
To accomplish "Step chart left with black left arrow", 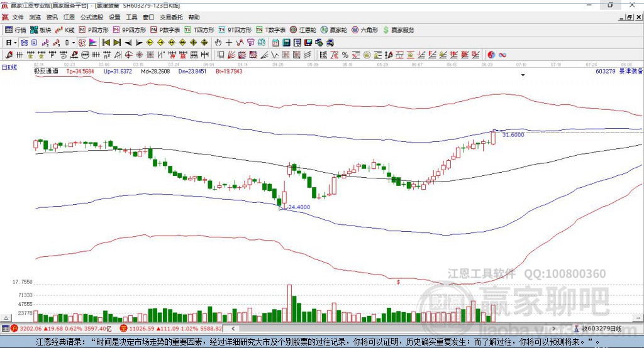I will point(128,43).
